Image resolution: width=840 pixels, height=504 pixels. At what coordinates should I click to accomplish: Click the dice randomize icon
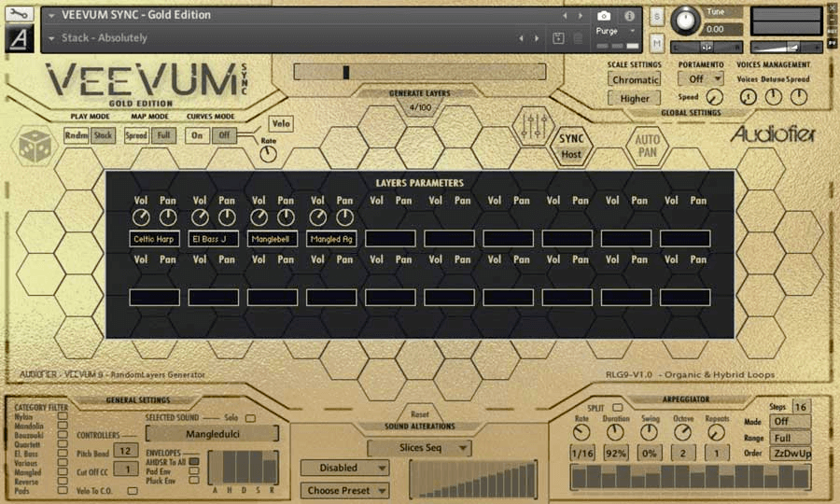pyautogui.click(x=35, y=147)
